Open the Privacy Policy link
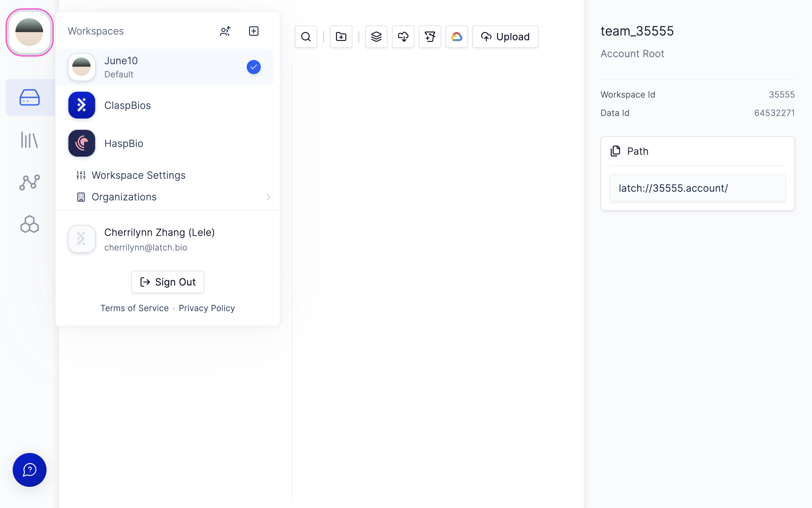The image size is (812, 508). pos(207,308)
